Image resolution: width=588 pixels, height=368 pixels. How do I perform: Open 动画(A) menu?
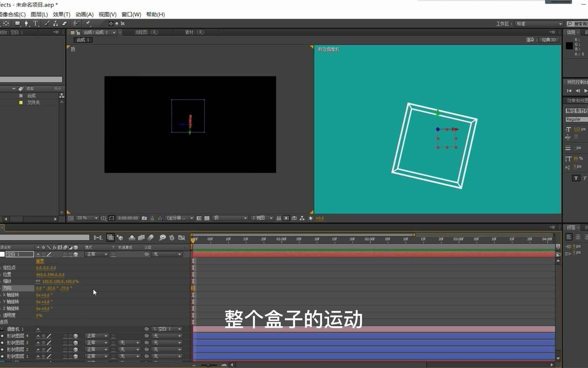(84, 14)
